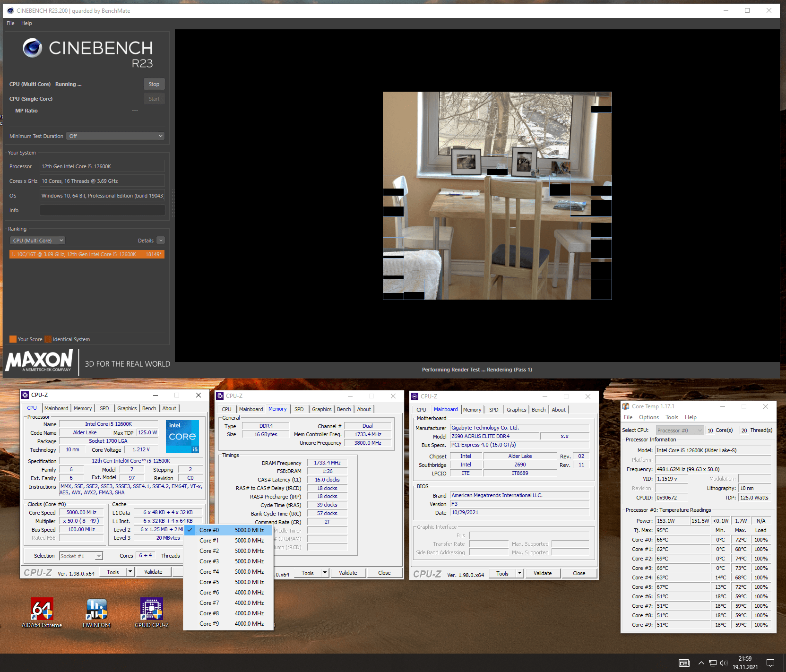Image resolution: width=786 pixels, height=672 pixels.
Task: Open the Minimum Test Duration dropdown
Action: click(x=115, y=136)
